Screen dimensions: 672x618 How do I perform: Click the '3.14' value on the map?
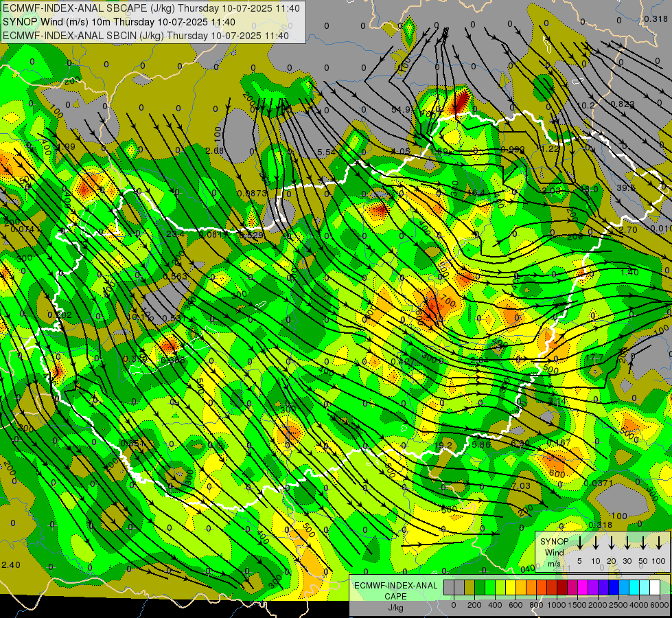[x=557, y=402]
